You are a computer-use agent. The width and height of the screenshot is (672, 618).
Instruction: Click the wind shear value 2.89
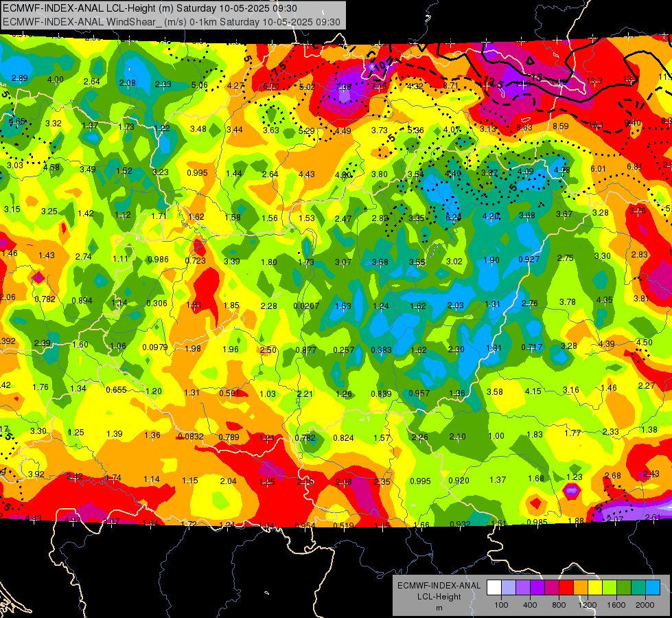pos(20,78)
